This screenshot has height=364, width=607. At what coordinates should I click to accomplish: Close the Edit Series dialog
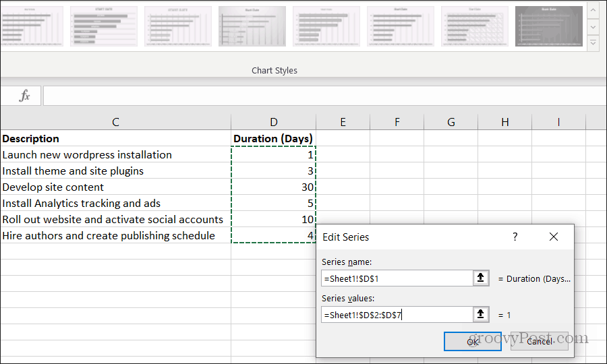coord(554,237)
